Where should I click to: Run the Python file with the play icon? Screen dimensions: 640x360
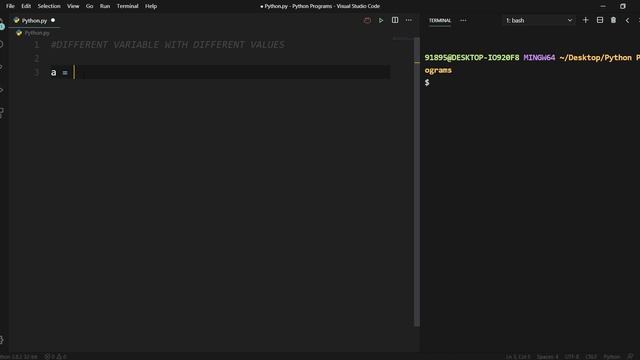[x=381, y=20]
